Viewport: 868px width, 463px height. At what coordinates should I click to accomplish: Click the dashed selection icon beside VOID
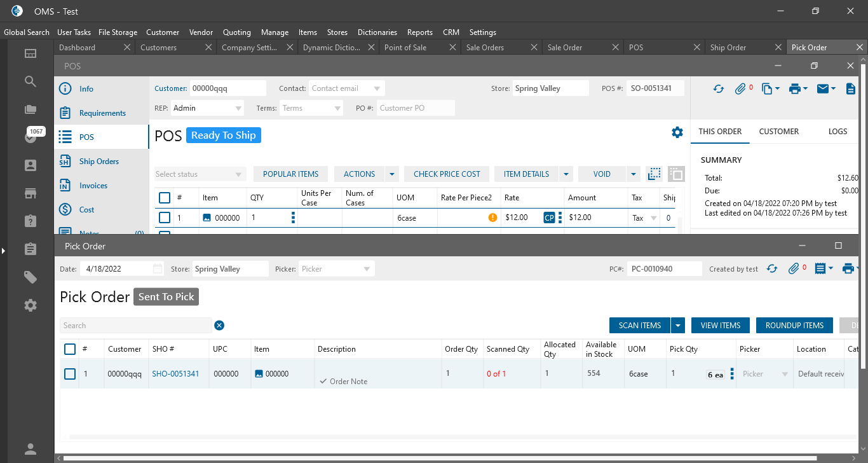(654, 174)
